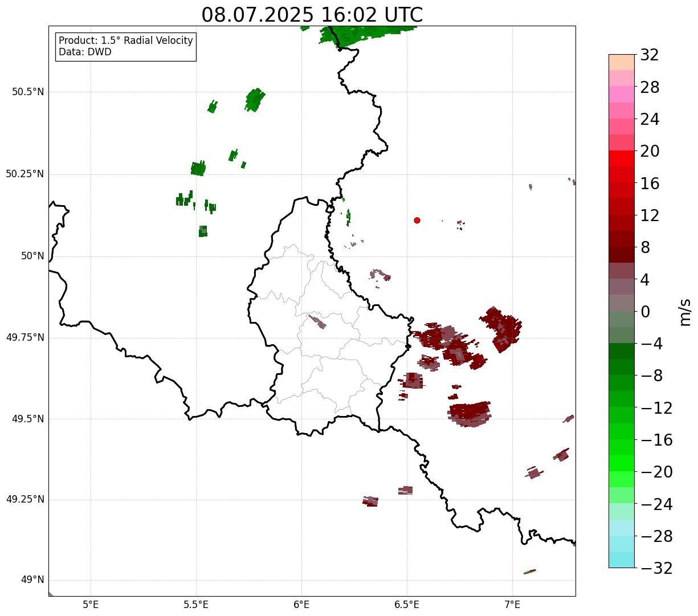Click the colorbar tick label 0
The width and height of the screenshot is (698, 616).
pos(645,312)
